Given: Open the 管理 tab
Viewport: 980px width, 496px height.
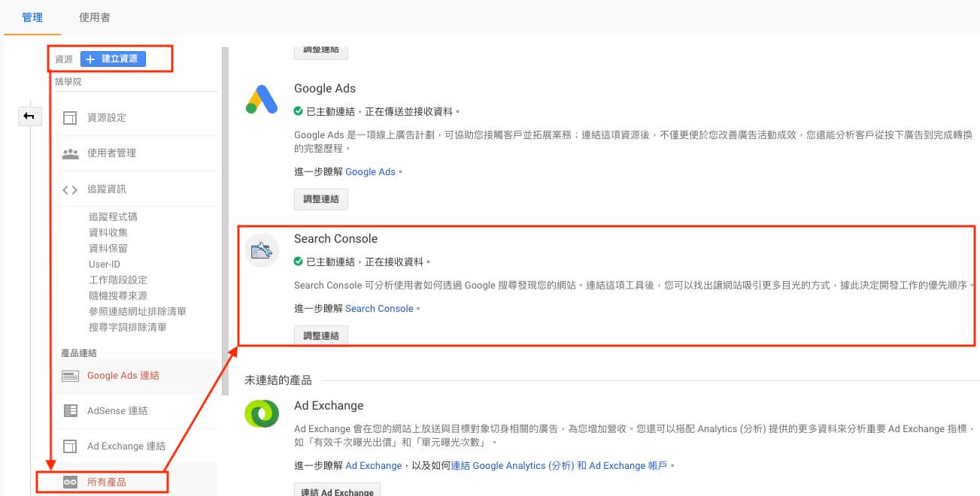Looking at the screenshot, I should [32, 17].
